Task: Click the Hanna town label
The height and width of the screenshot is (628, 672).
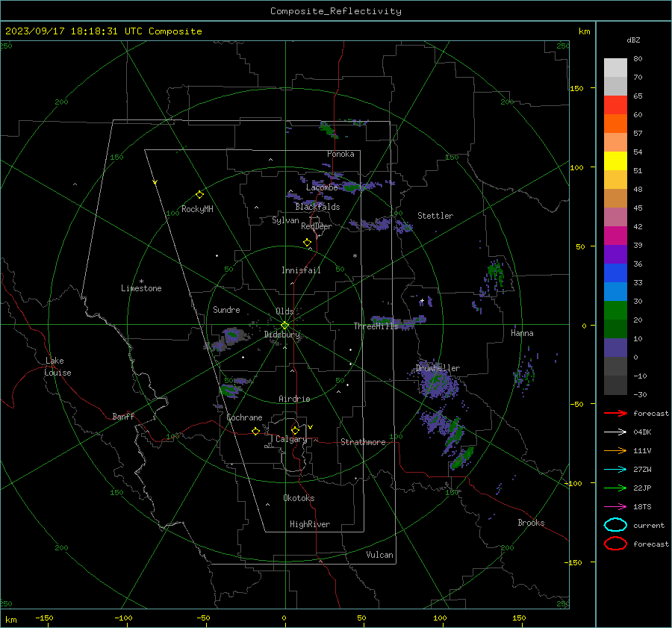Action: pos(522,333)
